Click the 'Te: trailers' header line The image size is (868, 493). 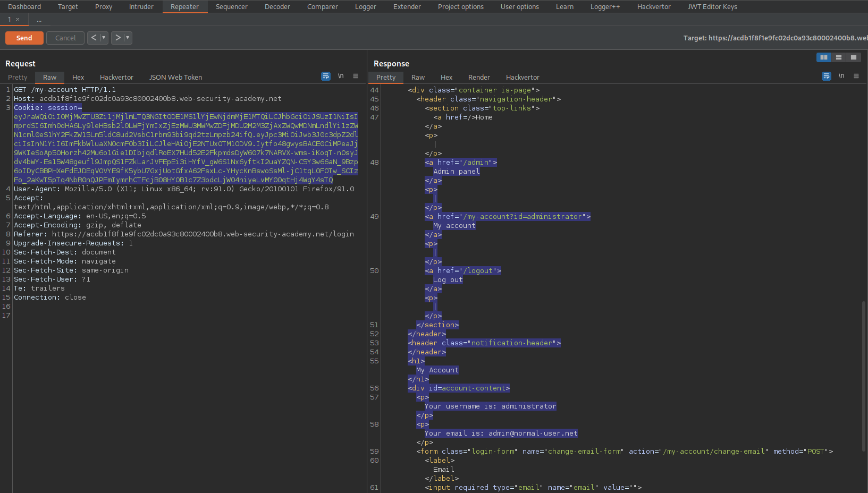[39, 288]
